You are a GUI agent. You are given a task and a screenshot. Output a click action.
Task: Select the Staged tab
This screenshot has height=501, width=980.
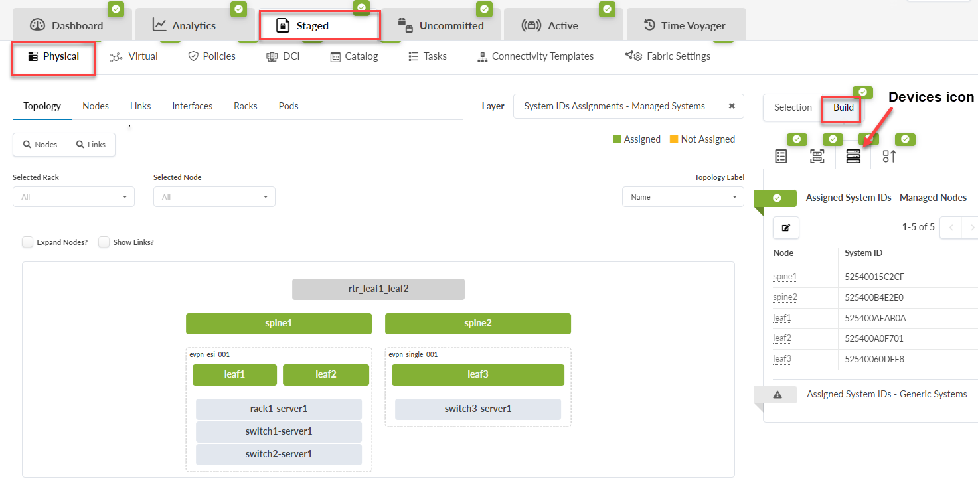pos(319,26)
